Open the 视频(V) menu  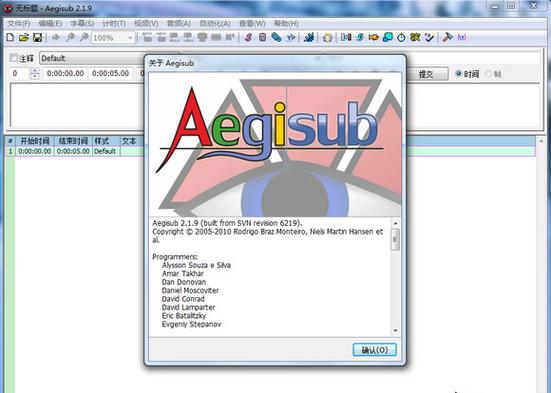[146, 24]
